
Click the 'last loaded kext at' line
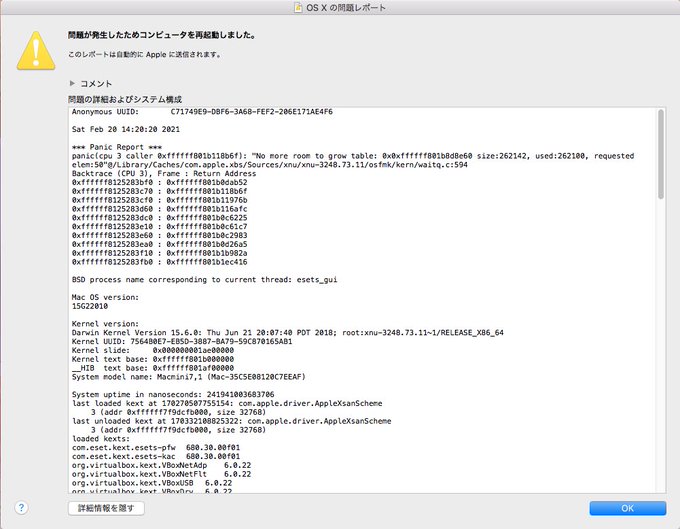227,403
